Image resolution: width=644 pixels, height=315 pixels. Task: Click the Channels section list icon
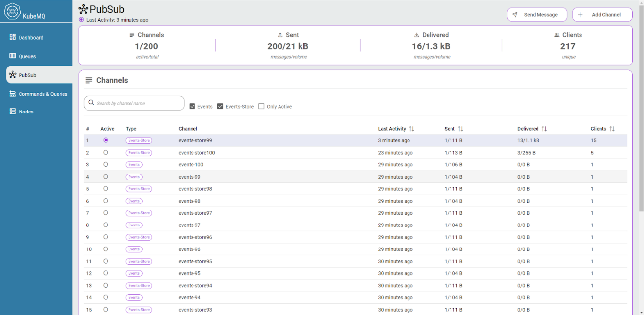89,80
